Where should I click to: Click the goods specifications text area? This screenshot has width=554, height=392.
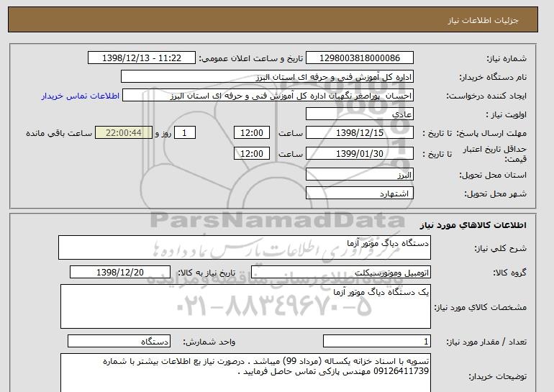pyautogui.click(x=245, y=306)
